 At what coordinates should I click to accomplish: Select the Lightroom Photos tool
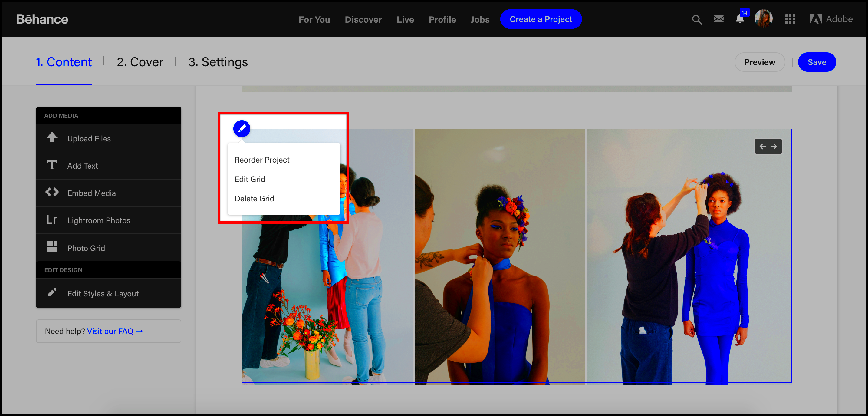pos(108,220)
